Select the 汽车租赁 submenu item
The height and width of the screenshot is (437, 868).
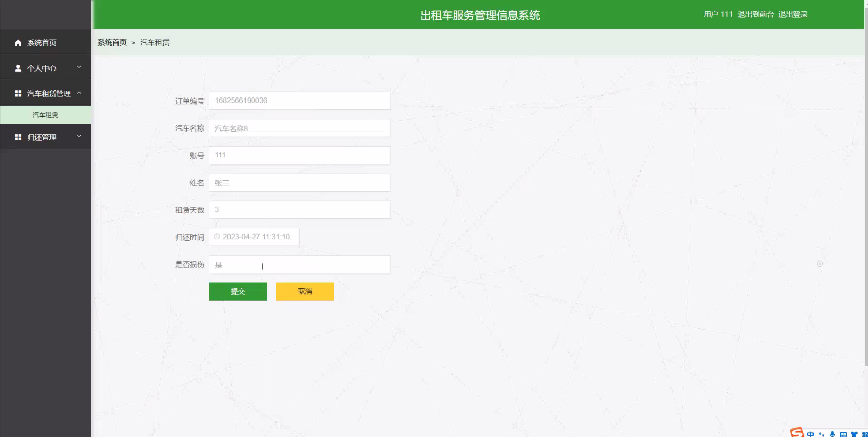pyautogui.click(x=45, y=115)
